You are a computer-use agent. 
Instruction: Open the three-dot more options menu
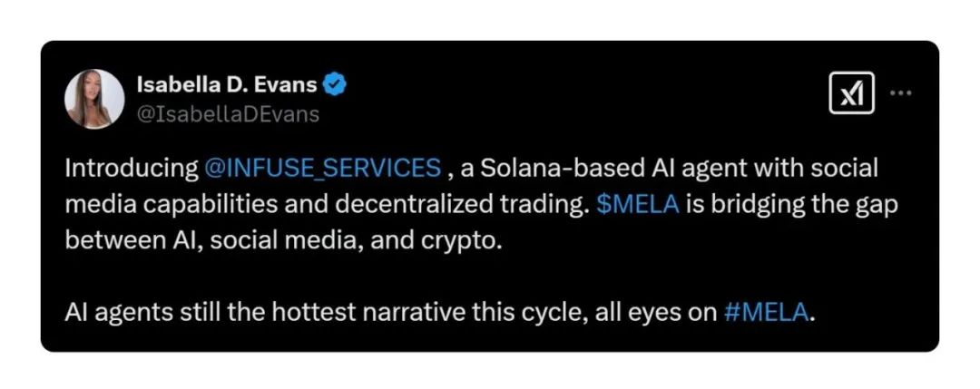(901, 92)
